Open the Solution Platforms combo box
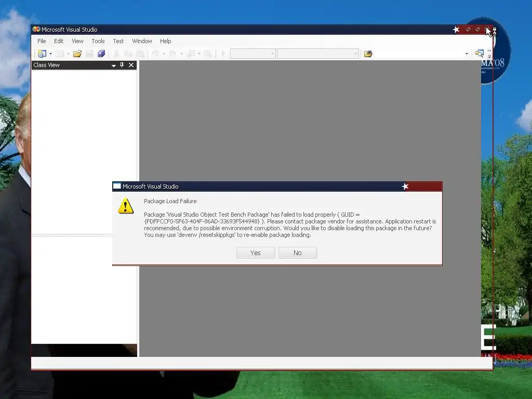The image size is (532, 399). (318, 54)
